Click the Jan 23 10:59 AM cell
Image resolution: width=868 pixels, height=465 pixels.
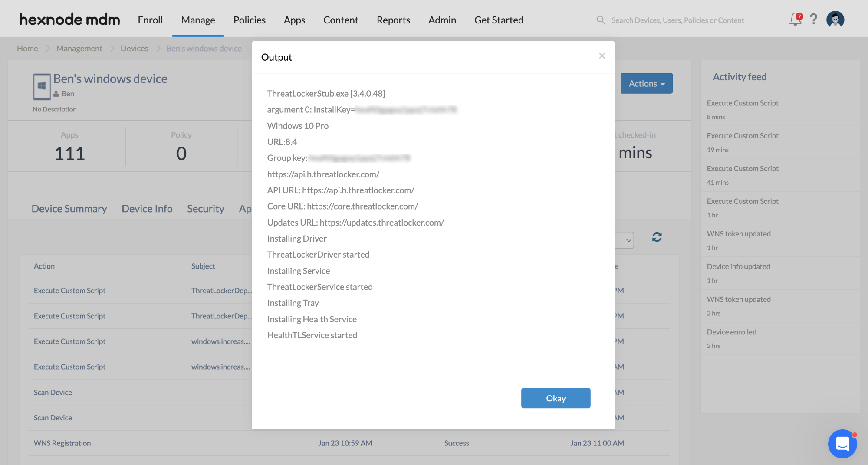(345, 443)
